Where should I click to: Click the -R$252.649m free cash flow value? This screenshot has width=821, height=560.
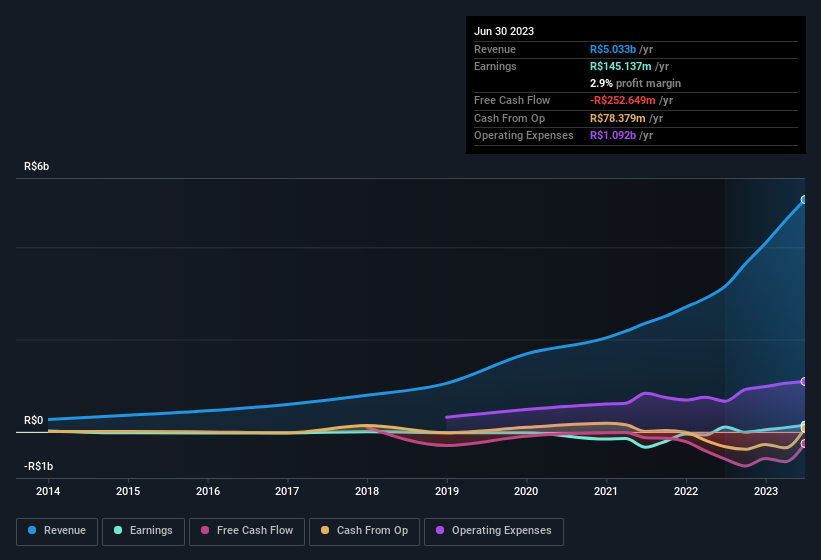coord(623,100)
